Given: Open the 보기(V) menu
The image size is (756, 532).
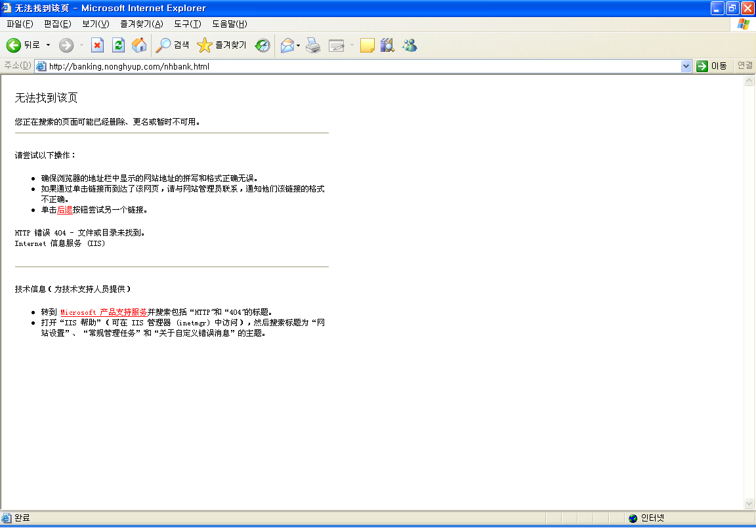Looking at the screenshot, I should tap(95, 24).
